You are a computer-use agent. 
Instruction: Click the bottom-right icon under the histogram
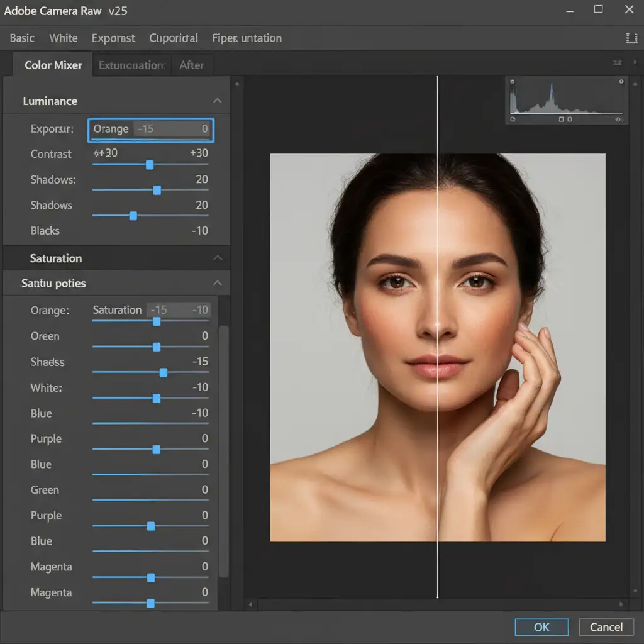coord(619,119)
